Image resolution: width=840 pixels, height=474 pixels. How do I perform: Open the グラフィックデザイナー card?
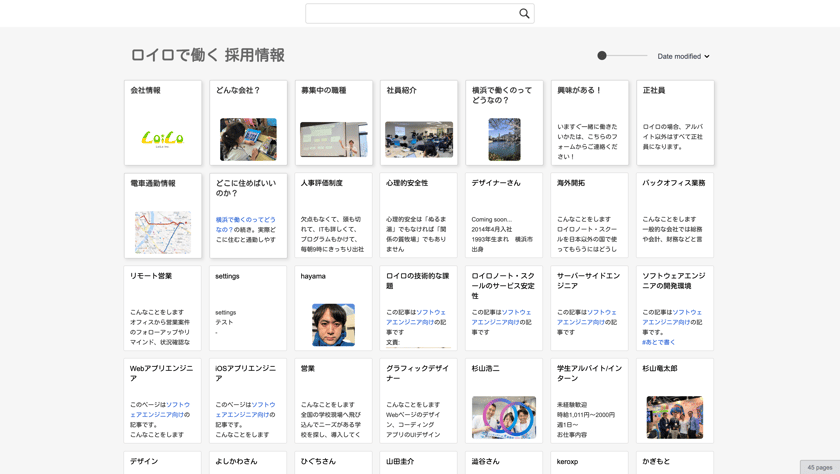(419, 401)
